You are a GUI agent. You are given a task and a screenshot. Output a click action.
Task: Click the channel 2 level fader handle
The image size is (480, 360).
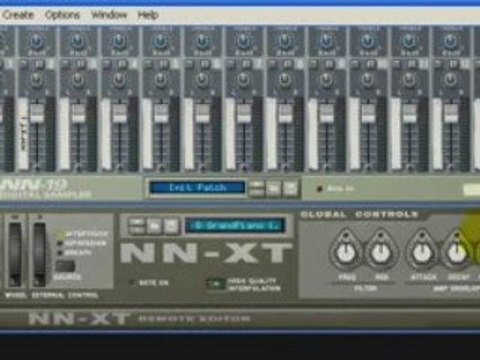37,113
